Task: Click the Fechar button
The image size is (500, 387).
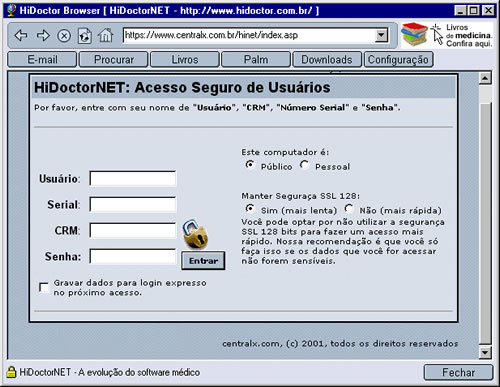Action: tap(458, 372)
